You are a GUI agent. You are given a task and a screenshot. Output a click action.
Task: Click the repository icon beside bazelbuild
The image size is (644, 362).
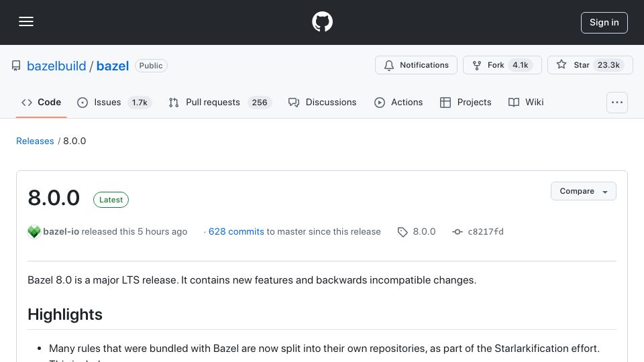[16, 66]
